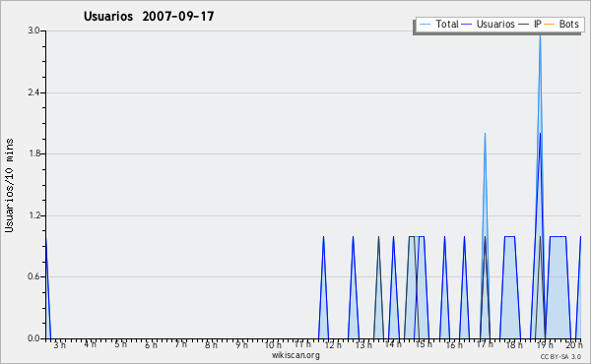Click the '19 h' x-axis label
Viewport: 591px width, 364px height.
point(545,344)
